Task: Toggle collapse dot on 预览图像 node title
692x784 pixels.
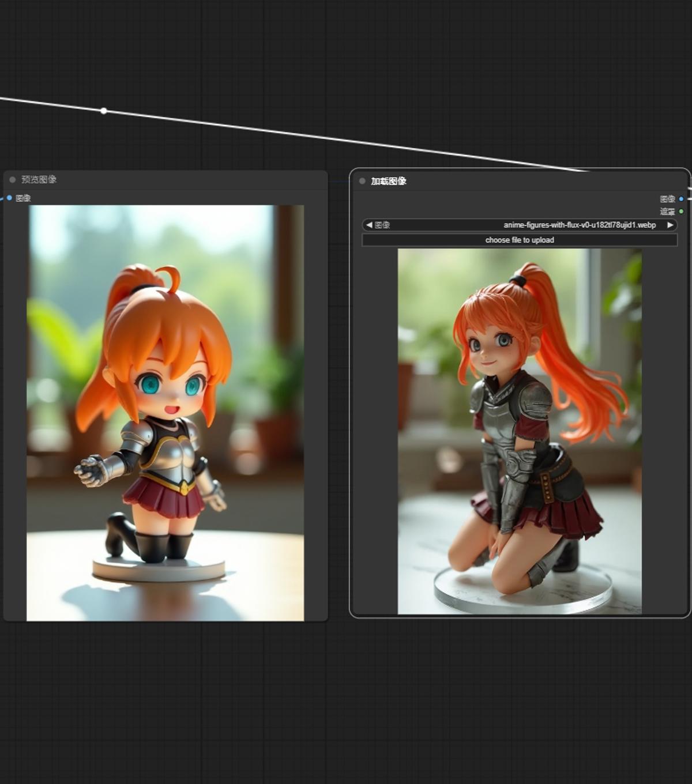Action: (x=13, y=179)
